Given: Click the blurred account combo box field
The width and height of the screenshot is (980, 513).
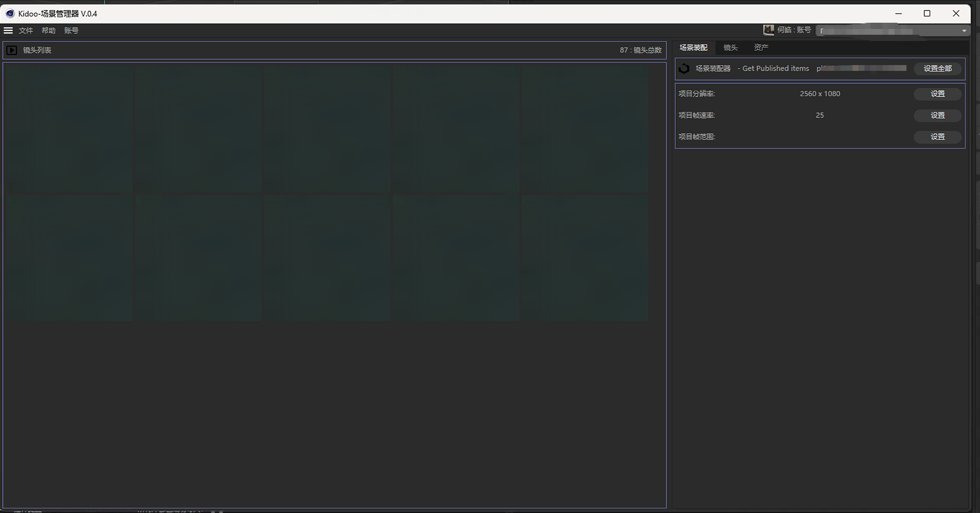Looking at the screenshot, I should click(x=887, y=31).
